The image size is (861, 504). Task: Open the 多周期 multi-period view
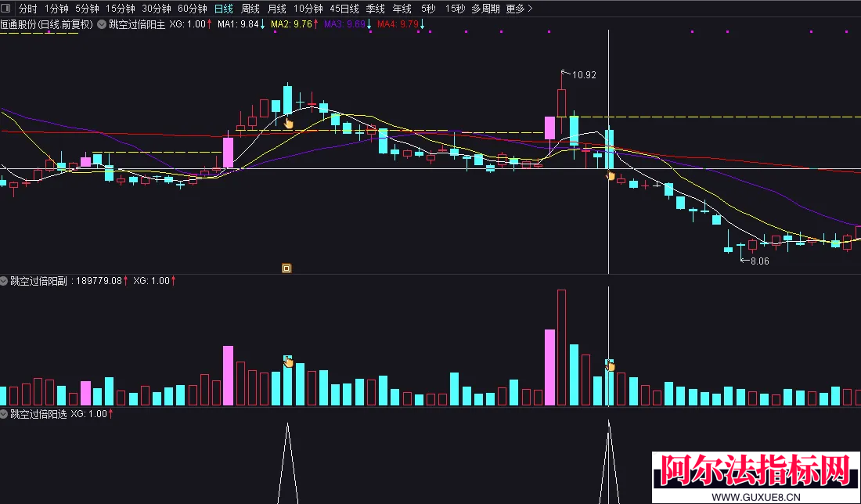point(485,9)
